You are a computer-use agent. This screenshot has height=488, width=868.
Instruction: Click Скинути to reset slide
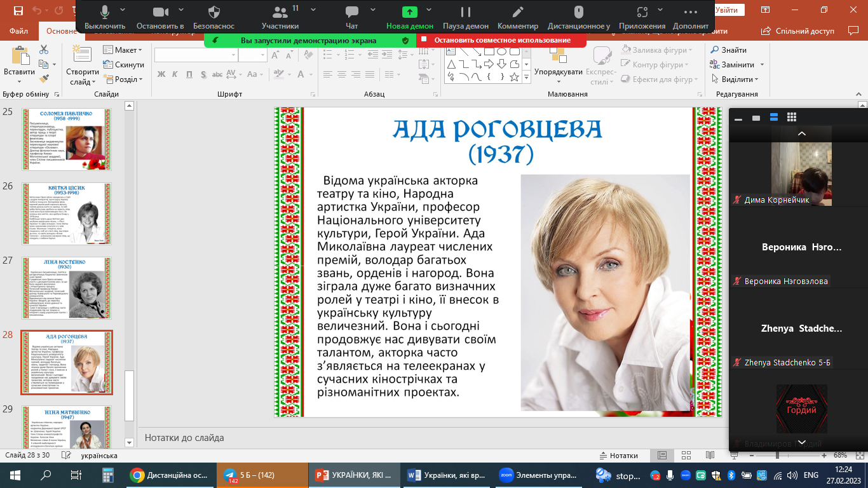pyautogui.click(x=124, y=65)
